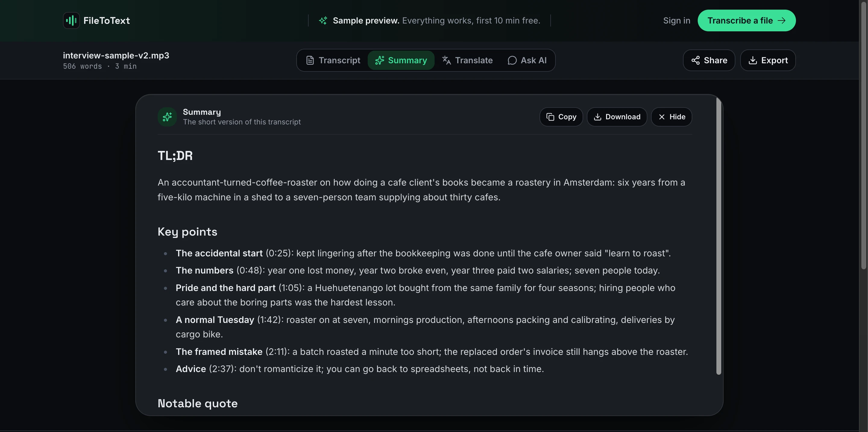Click the page's main vertical scrollbar
868x432 pixels.
click(x=863, y=135)
